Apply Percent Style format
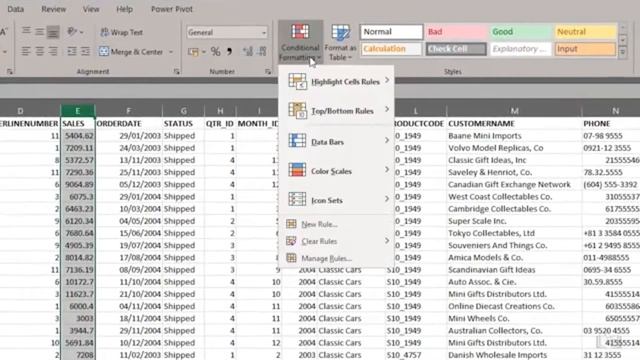 click(216, 51)
